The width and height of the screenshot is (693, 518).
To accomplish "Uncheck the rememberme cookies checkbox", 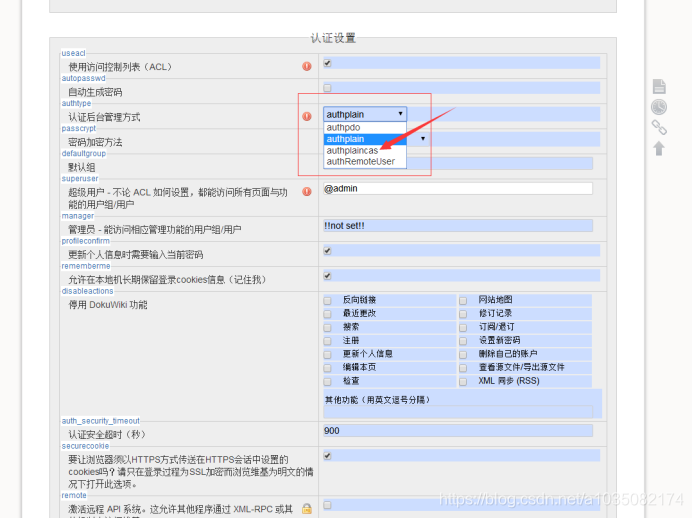I will 327,276.
